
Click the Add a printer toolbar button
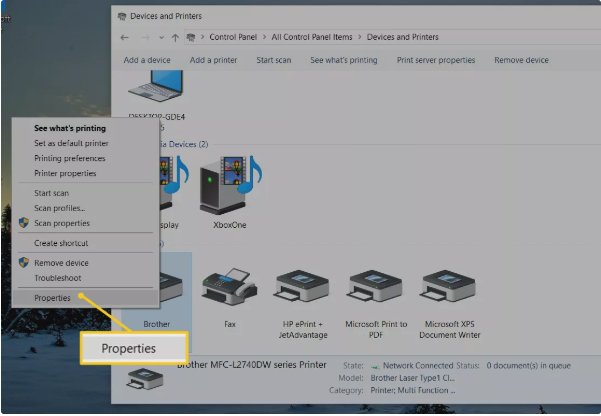click(x=213, y=60)
